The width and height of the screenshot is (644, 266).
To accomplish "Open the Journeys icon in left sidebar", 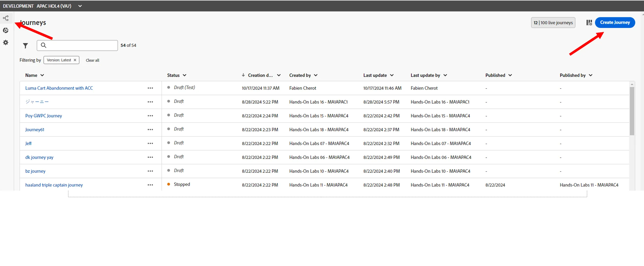I will tap(6, 18).
